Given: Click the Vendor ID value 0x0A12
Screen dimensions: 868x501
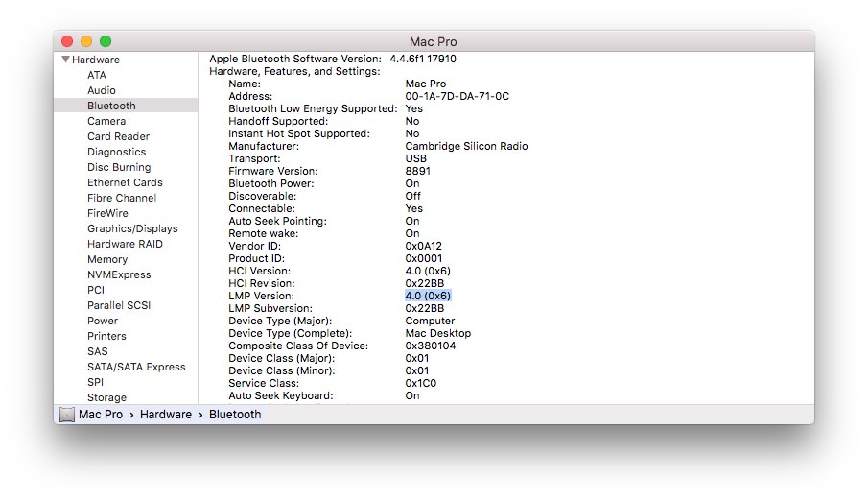Looking at the screenshot, I should click(424, 246).
